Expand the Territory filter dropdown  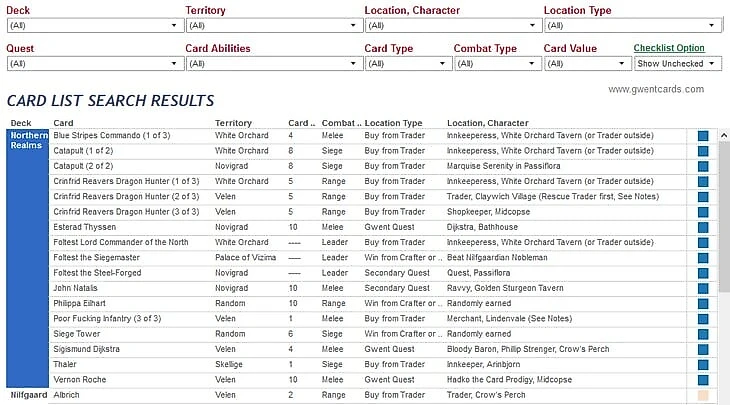[269, 25]
